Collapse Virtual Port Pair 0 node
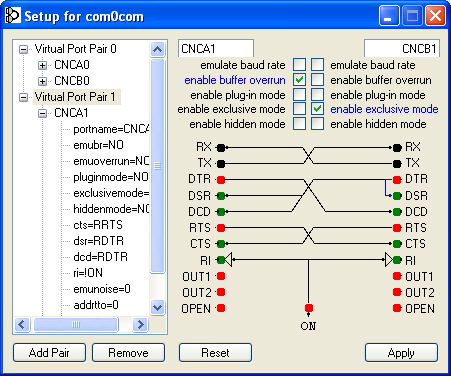Image resolution: width=451 pixels, height=376 pixels. [x=23, y=49]
